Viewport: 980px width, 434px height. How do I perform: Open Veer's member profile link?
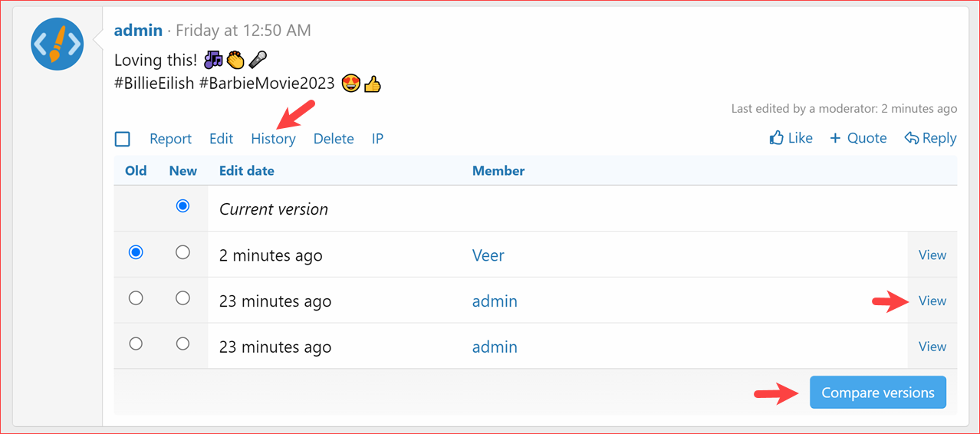pyautogui.click(x=488, y=255)
